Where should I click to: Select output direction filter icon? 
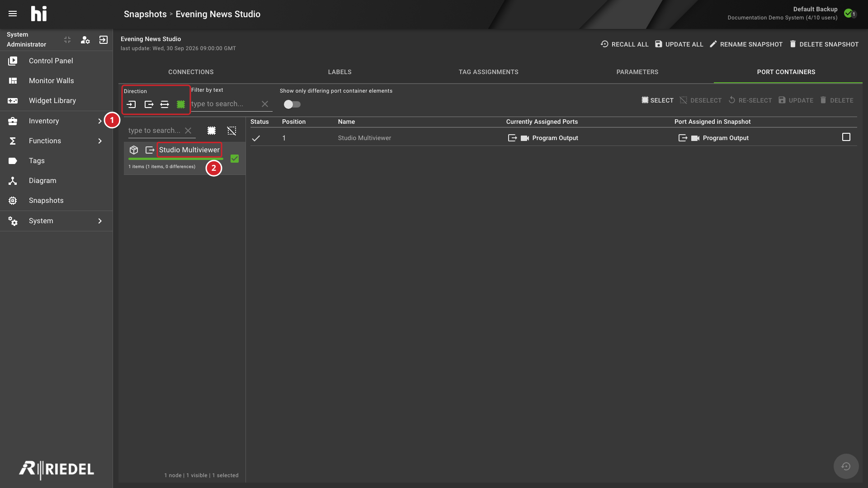[x=149, y=104]
